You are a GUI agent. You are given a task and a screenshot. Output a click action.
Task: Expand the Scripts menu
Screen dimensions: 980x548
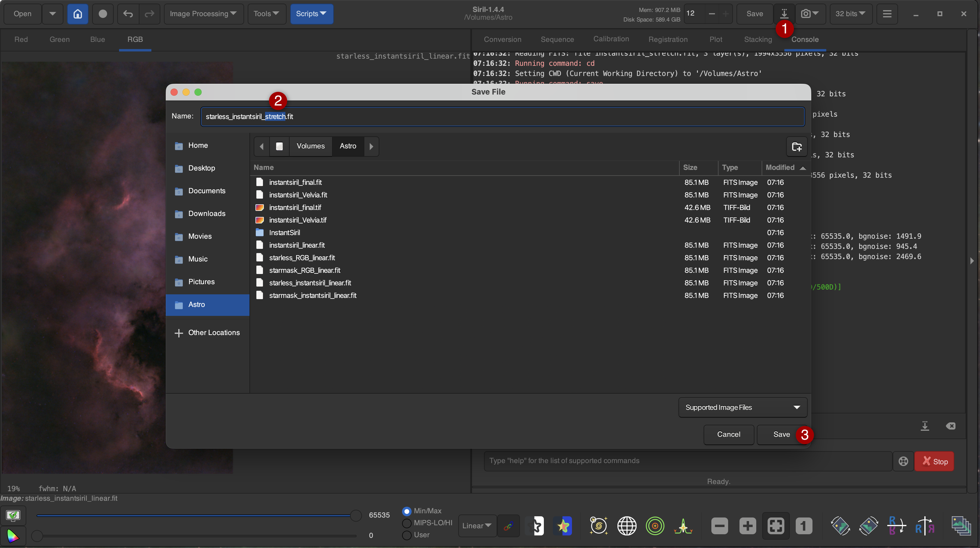312,14
